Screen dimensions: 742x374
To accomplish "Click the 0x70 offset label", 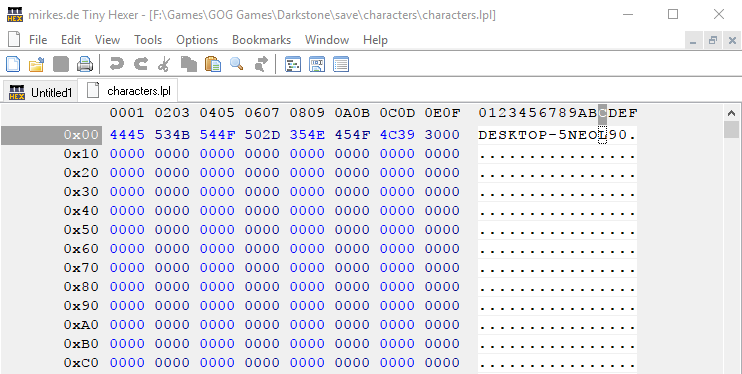I will click(81, 267).
